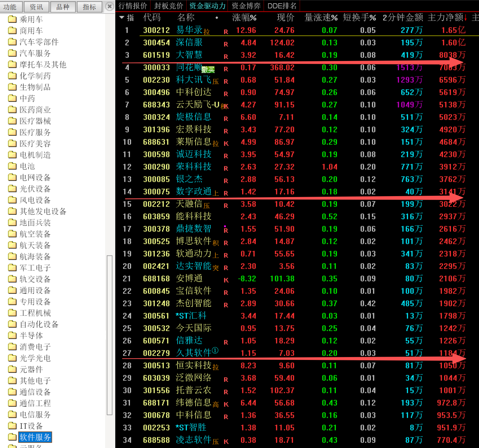This screenshot has width=479, height=448.
Task: Select stock code 688343
Action: [x=156, y=105]
